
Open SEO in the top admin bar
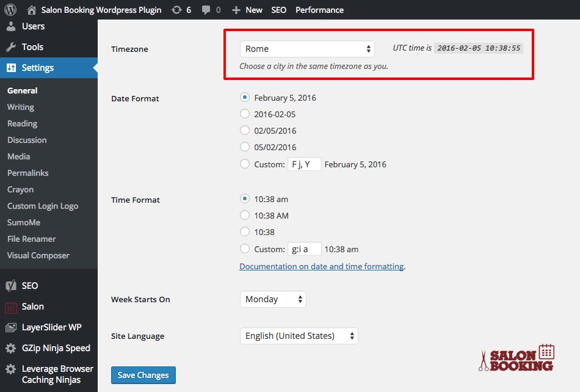point(278,10)
